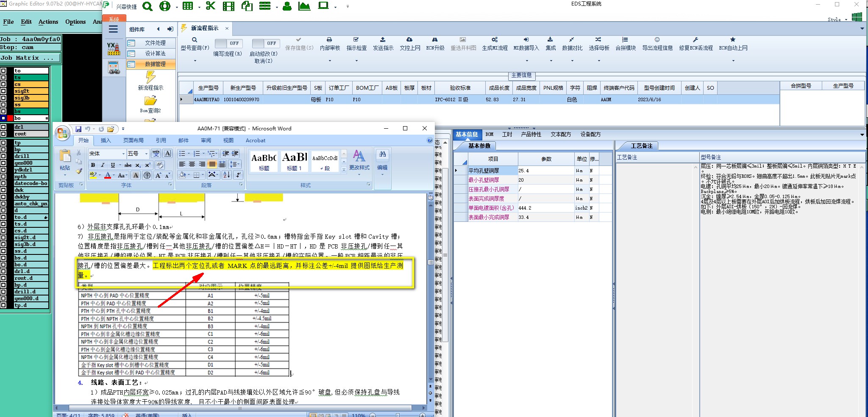This screenshot has height=417, width=868.
Task: Toggle the checkbox for the rout layer
Action: coord(3,134)
